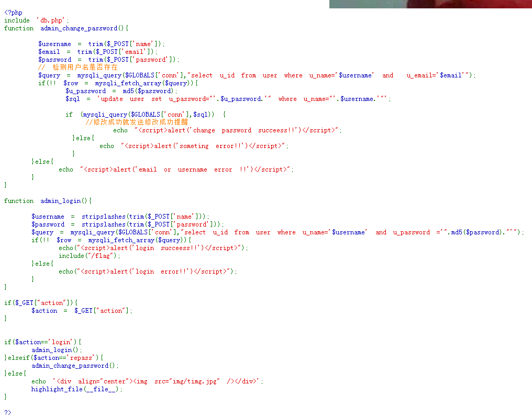Click "$username = stripslashes(trim($_POST['name']));" line
532x419 pixels.
click(x=120, y=217)
